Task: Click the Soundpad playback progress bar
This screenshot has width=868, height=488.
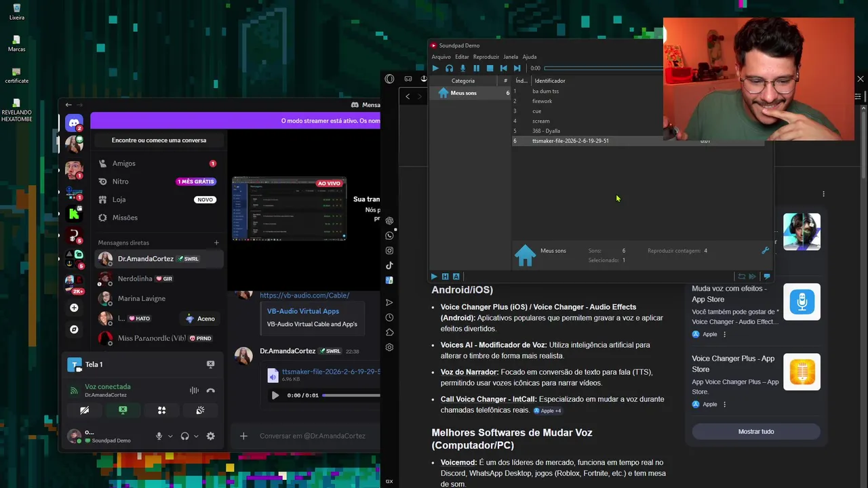Action: pyautogui.click(x=604, y=68)
